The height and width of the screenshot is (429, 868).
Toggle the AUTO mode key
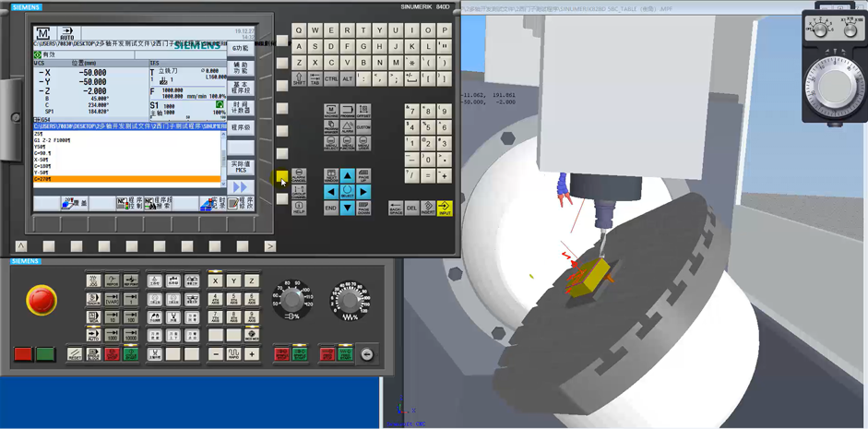[x=93, y=336]
